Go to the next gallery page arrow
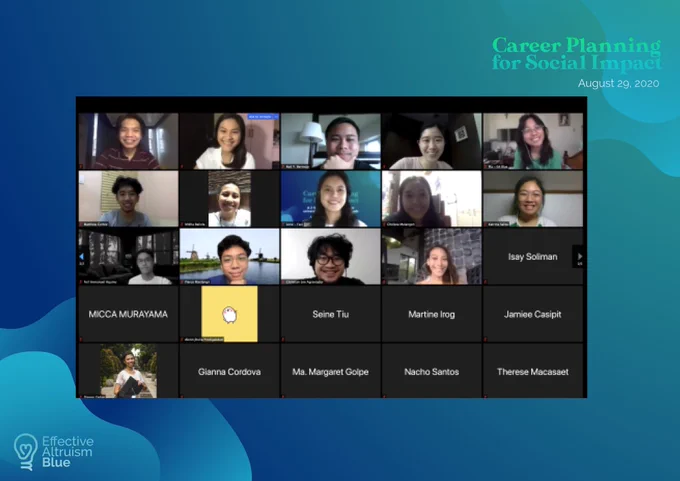The width and height of the screenshot is (680, 481). [579, 256]
